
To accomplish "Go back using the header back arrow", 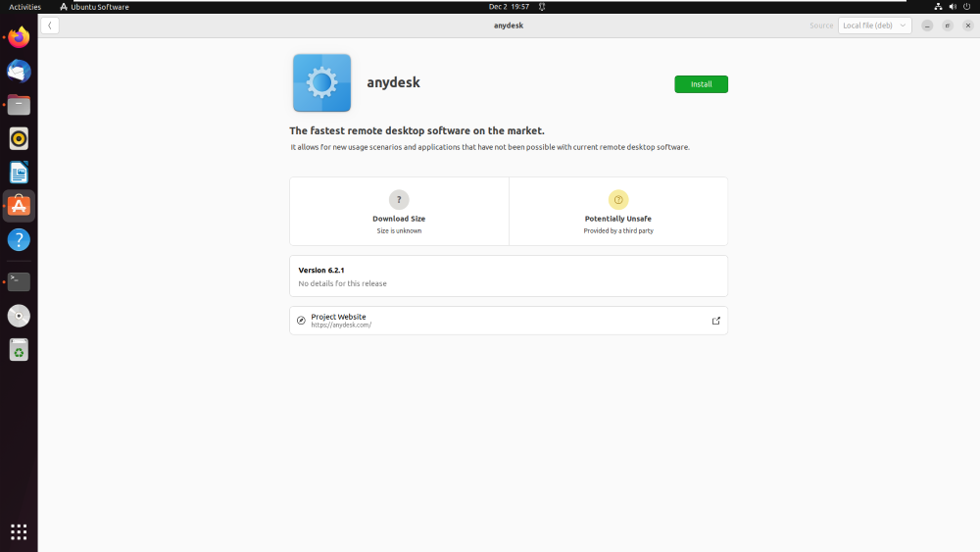I will point(50,25).
